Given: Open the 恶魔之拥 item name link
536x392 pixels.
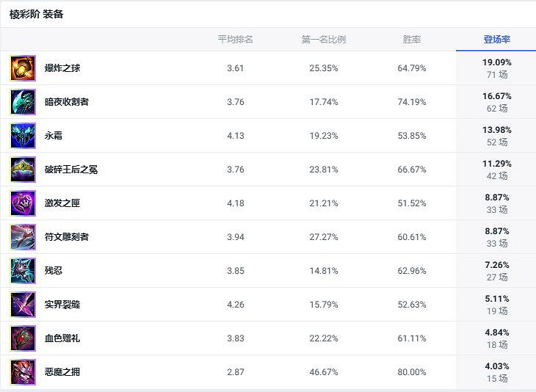Looking at the screenshot, I should point(62,372).
